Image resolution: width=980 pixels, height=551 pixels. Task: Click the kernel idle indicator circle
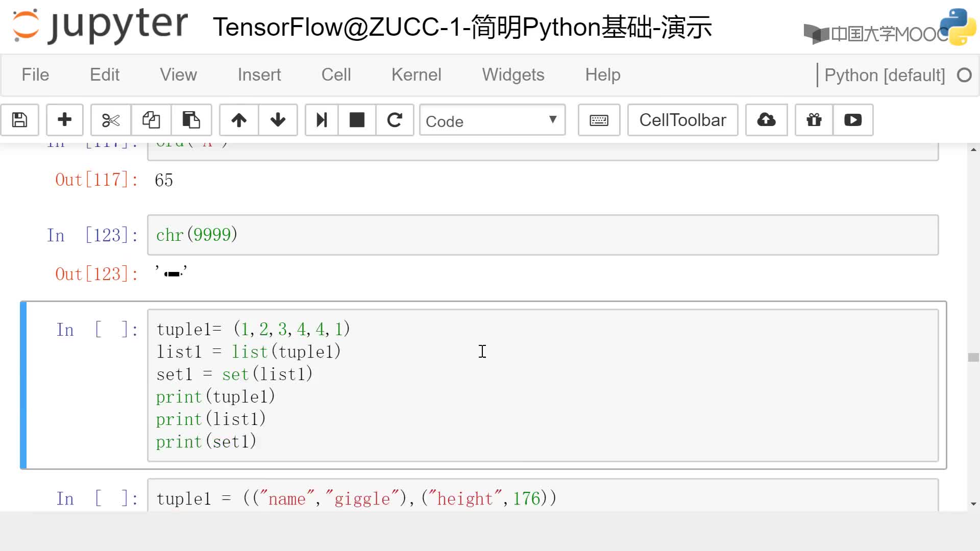pyautogui.click(x=964, y=76)
